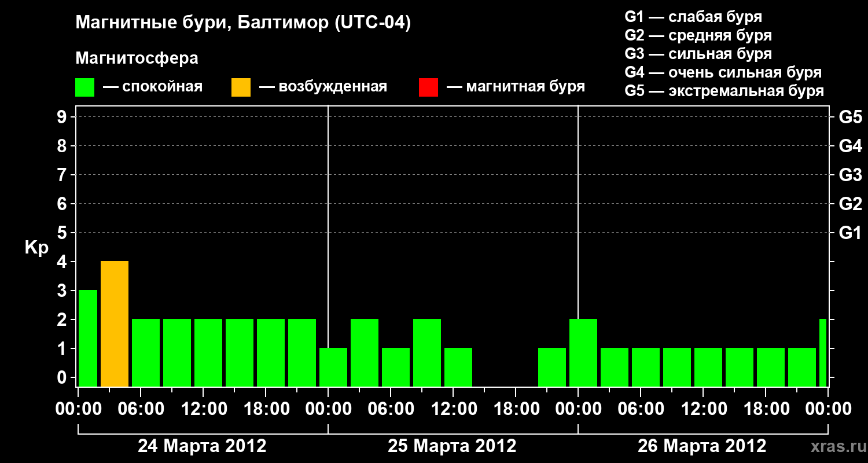Select the narrow Kp 2 bar at chart's right edge
This screenshot has height=463, width=868.
coord(823,352)
